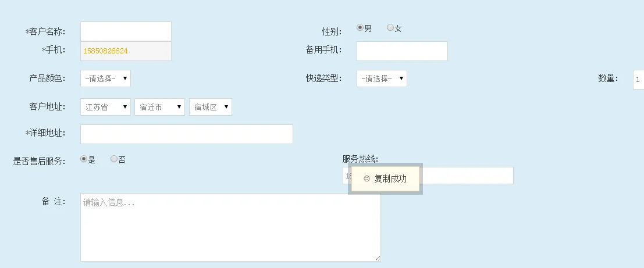Click the 复制成功 toast message text
The width and height of the screenshot is (644, 268).
coord(390,178)
